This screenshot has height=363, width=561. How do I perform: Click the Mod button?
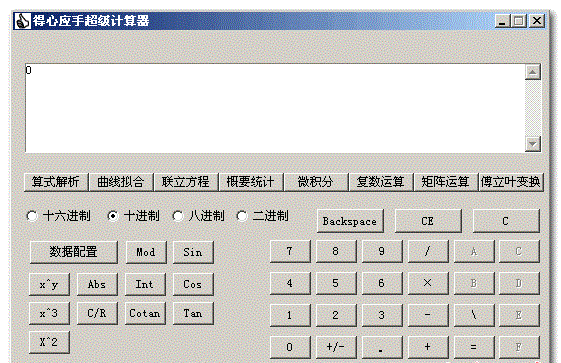coord(146,252)
